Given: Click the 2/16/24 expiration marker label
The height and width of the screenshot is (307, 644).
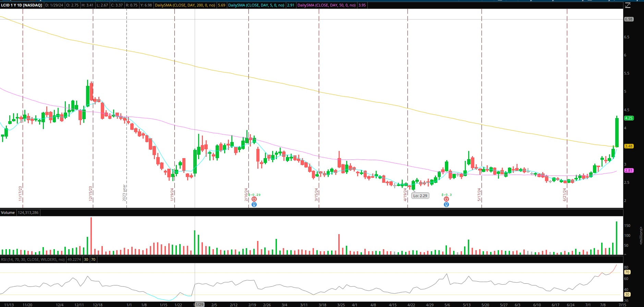Looking at the screenshot, I should click(246, 194).
